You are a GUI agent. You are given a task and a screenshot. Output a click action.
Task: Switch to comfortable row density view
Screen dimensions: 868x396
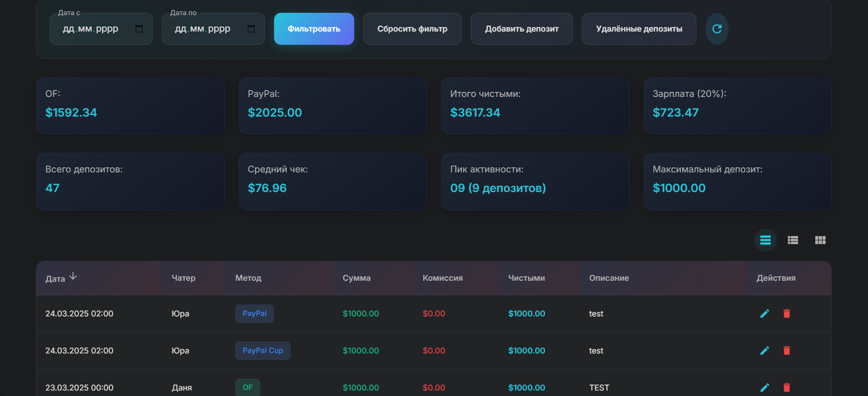coord(766,240)
